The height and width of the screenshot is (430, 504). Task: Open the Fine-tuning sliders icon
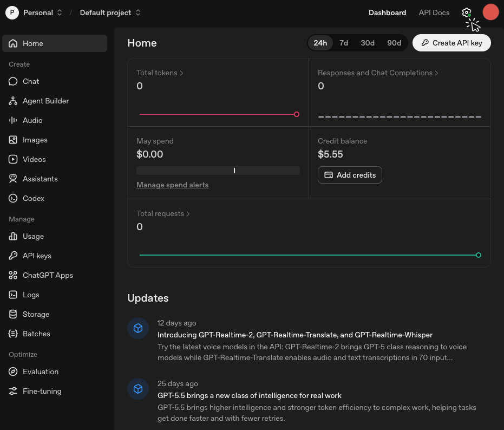click(x=13, y=391)
